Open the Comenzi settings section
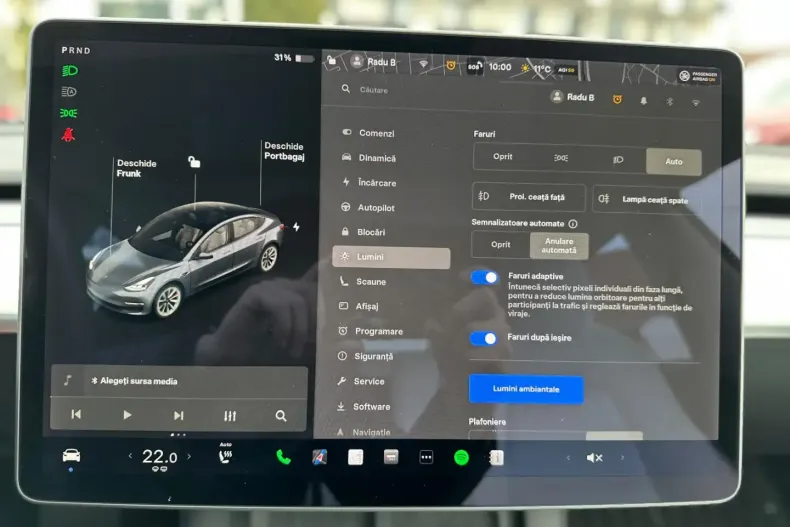 368,133
